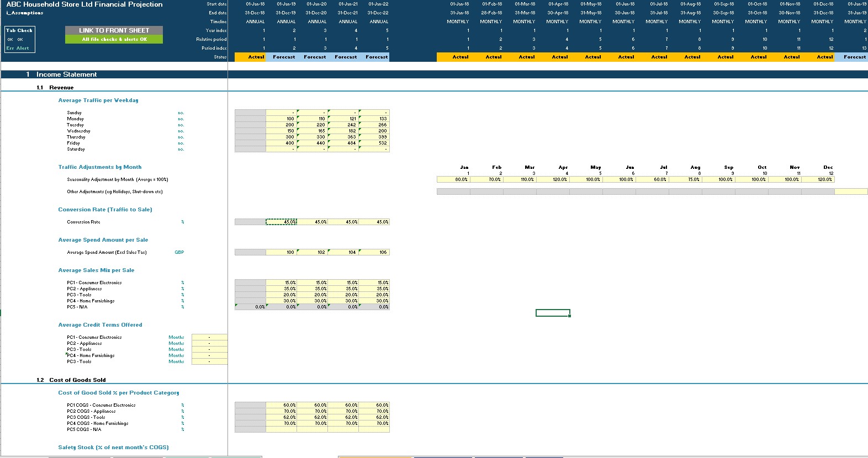
Task: Click the annual Actual status cell for 2018
Action: click(251, 57)
